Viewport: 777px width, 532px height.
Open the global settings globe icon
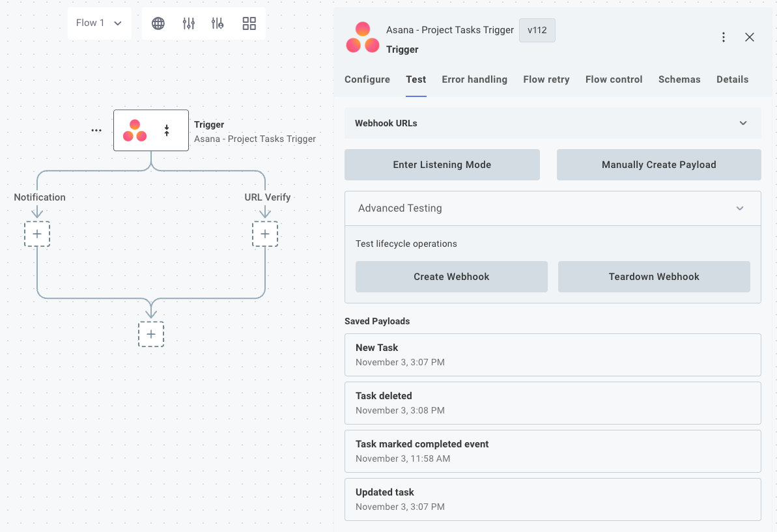point(158,23)
